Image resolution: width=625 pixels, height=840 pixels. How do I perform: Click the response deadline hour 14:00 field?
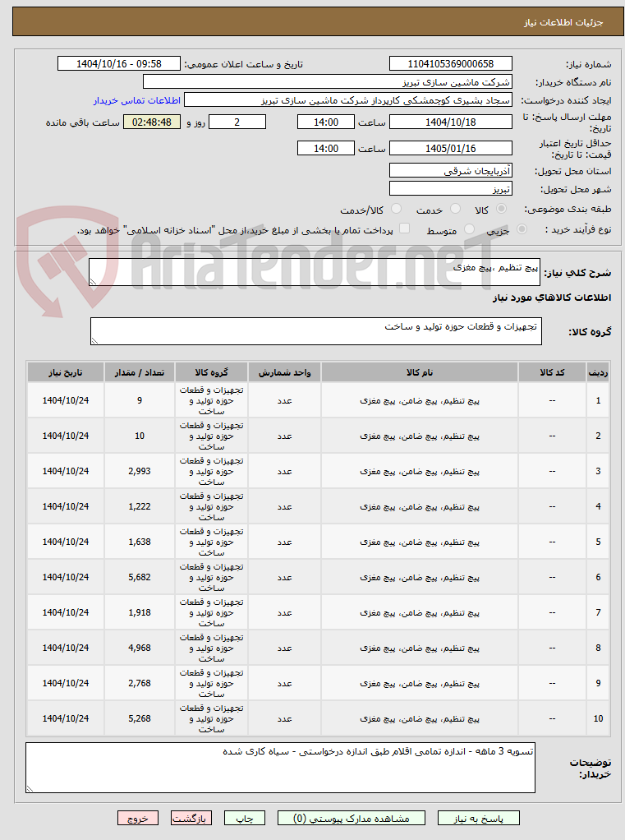pyautogui.click(x=326, y=122)
